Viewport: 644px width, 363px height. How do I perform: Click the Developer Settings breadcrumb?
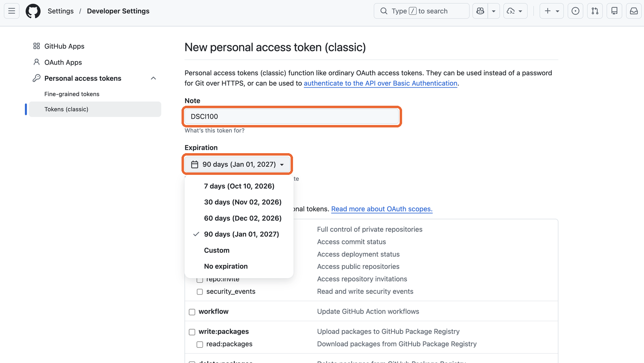[x=118, y=11]
